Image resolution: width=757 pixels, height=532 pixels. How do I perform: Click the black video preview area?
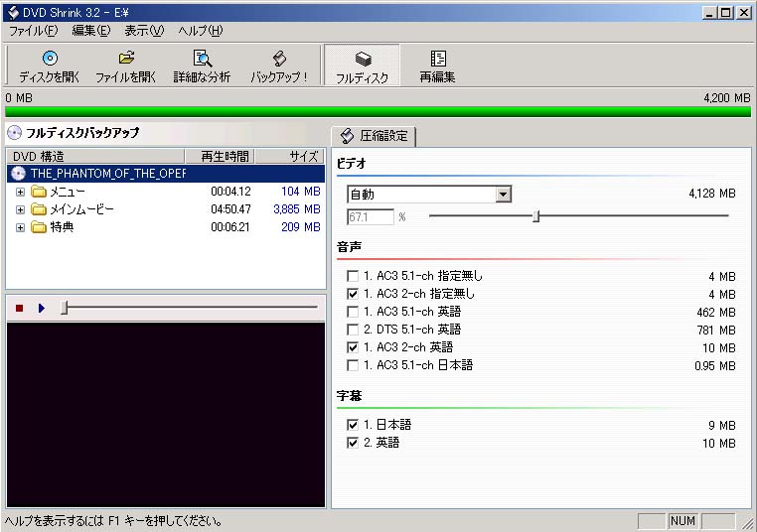(x=166, y=415)
